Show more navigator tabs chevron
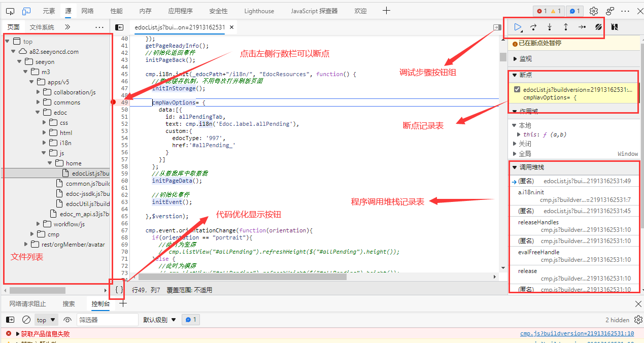Screen dimensions: 644x343 coord(68,27)
